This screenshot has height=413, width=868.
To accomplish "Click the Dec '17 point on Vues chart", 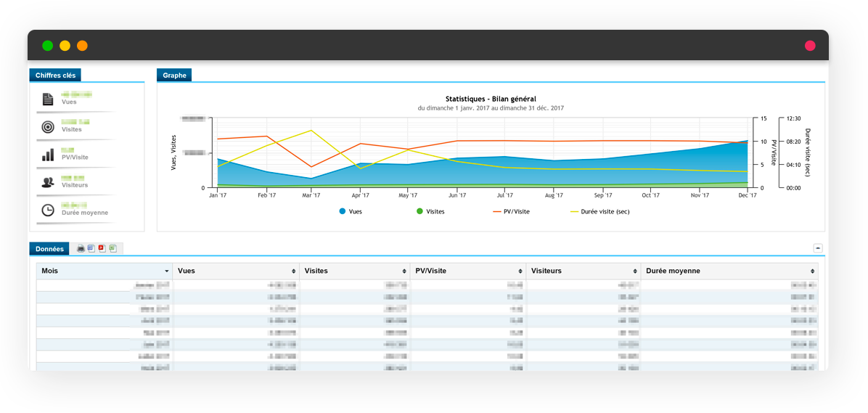I will pyautogui.click(x=746, y=141).
